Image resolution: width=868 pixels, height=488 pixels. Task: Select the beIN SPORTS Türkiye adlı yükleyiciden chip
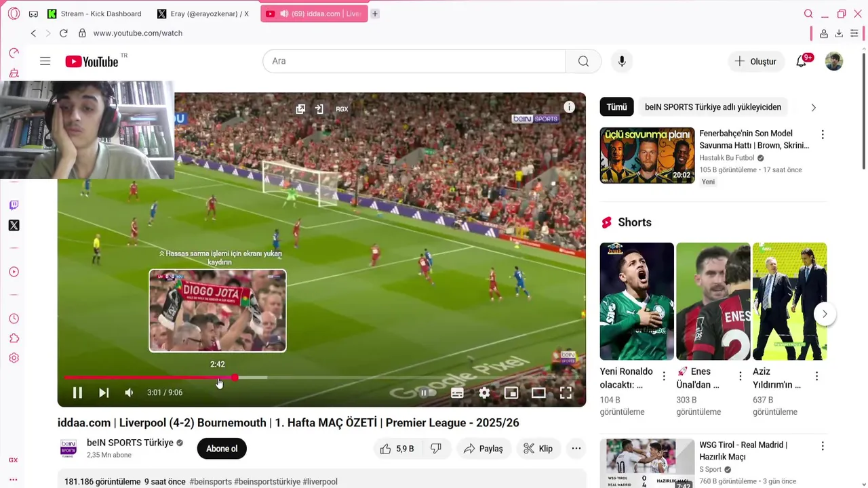click(713, 107)
